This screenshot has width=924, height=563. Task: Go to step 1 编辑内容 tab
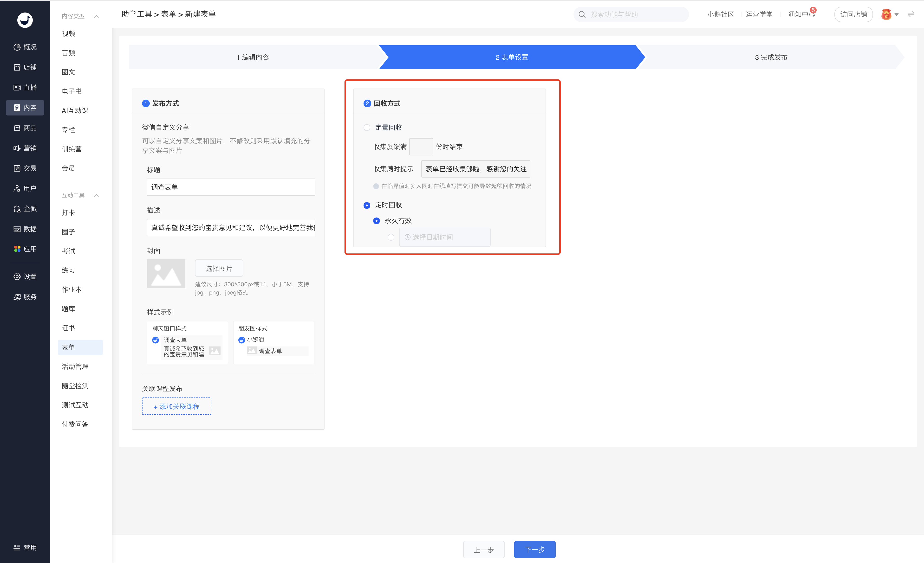click(253, 57)
